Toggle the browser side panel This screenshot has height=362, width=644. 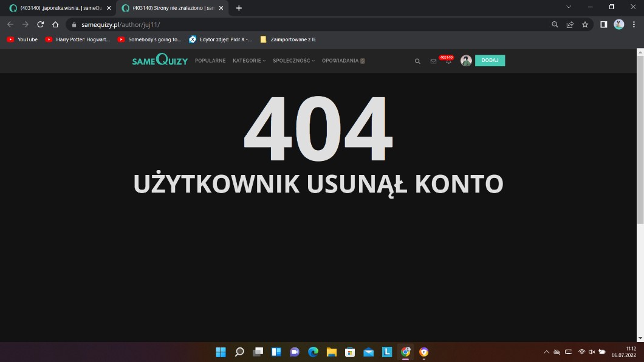[x=603, y=24]
